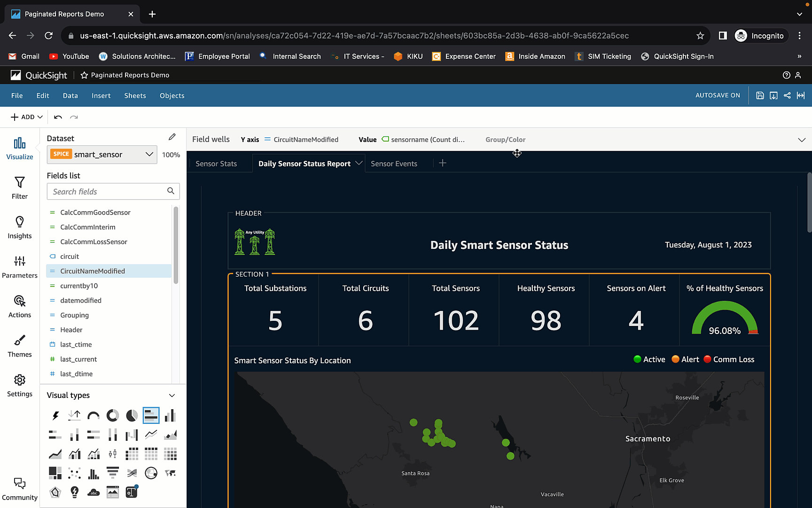Select the word cloud visual type
This screenshot has height=508, width=812.
(93, 492)
